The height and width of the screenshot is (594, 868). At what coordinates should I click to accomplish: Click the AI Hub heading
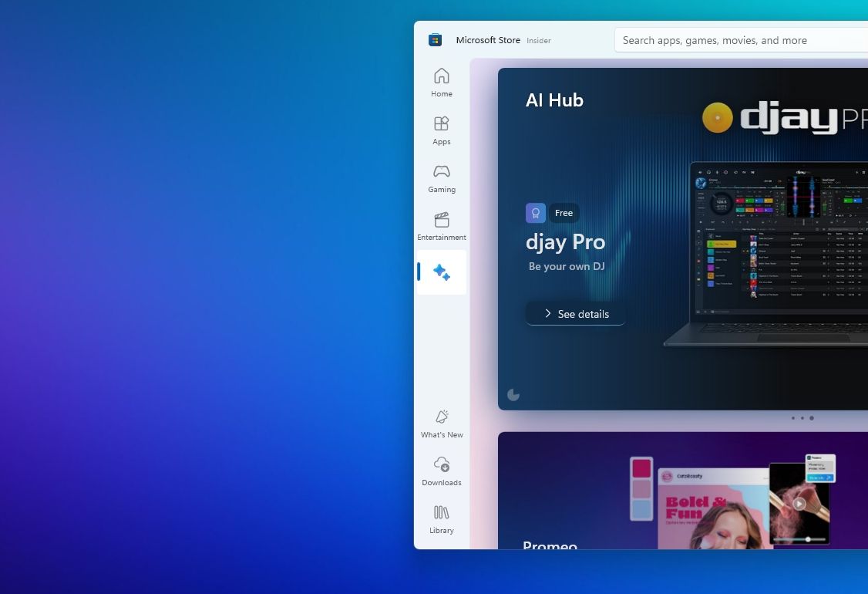554,100
